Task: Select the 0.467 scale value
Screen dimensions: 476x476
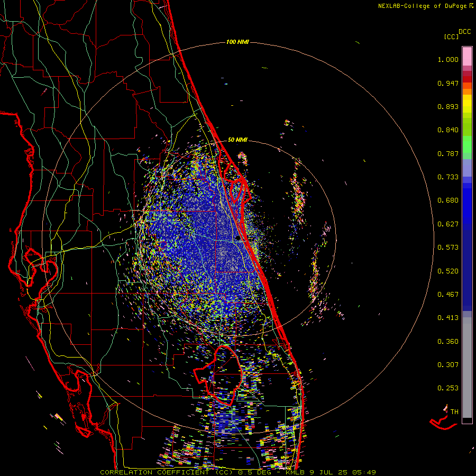Action: coord(448,295)
